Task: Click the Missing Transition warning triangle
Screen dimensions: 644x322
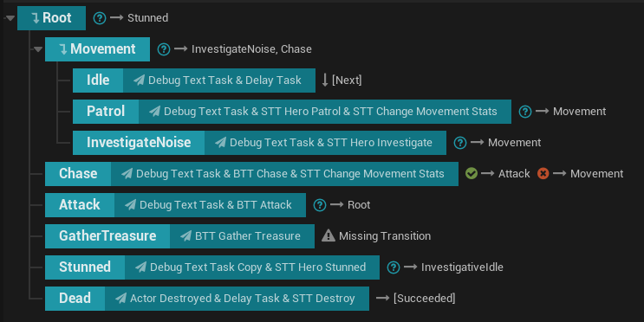Action: pos(329,235)
